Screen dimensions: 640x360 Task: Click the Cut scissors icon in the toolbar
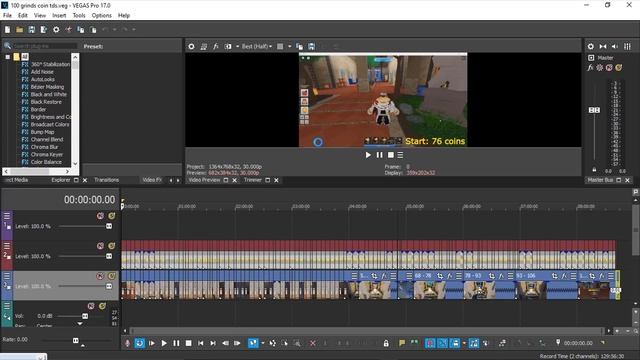pos(69,30)
